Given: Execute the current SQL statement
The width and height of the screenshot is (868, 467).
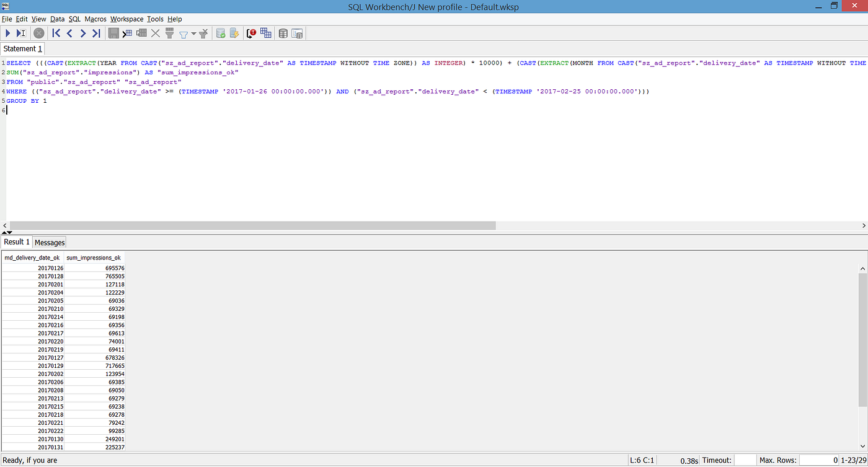Looking at the screenshot, I should [7, 33].
